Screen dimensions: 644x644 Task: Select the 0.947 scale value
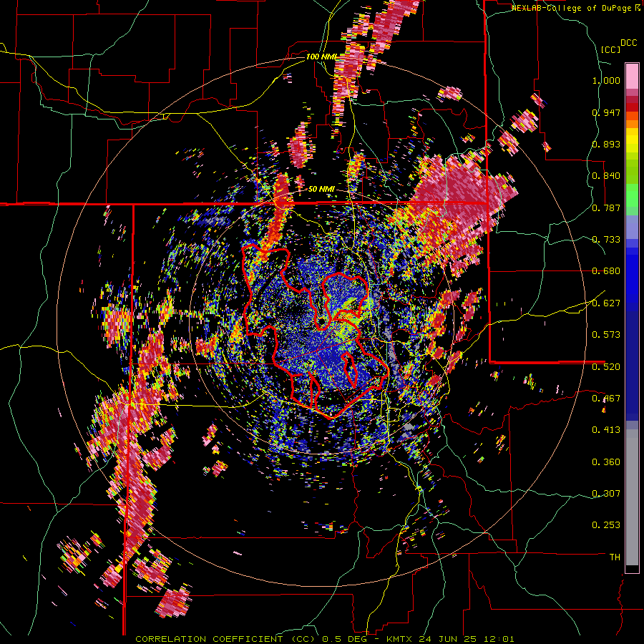pos(606,112)
